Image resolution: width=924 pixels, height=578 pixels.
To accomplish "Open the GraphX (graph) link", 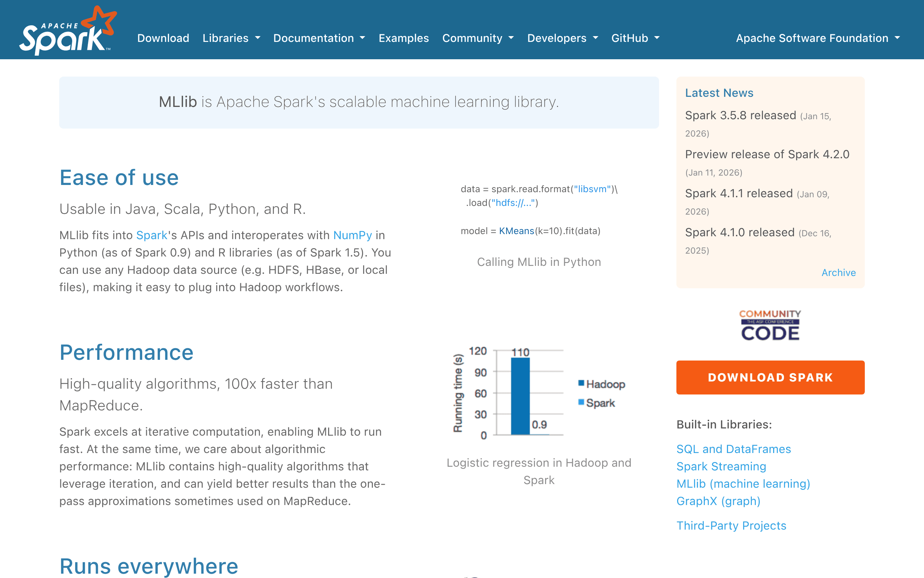I will (718, 501).
